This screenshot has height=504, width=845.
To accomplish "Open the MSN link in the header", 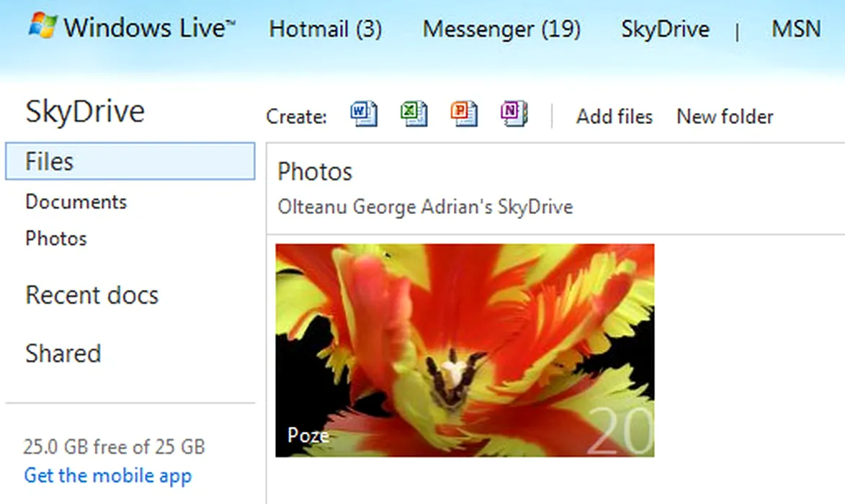I will click(x=795, y=30).
